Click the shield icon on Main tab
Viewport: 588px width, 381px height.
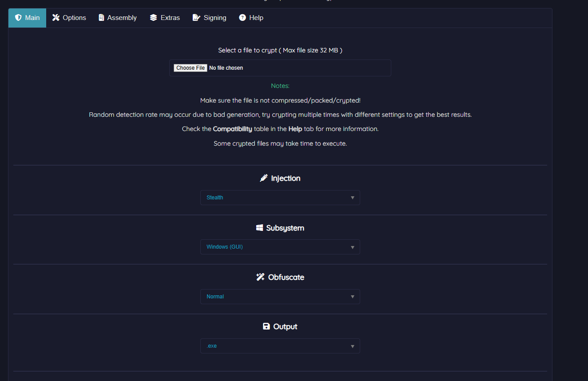point(18,18)
